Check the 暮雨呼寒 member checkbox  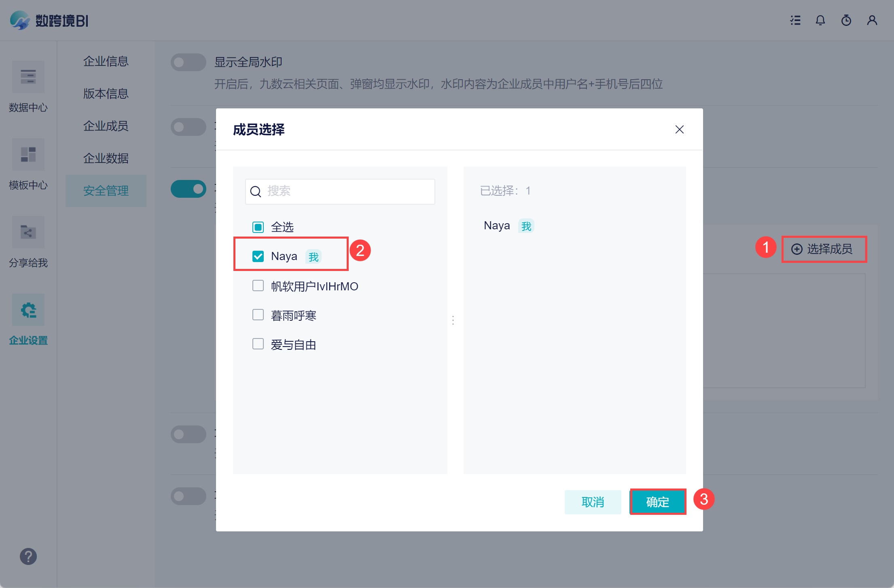(x=258, y=315)
